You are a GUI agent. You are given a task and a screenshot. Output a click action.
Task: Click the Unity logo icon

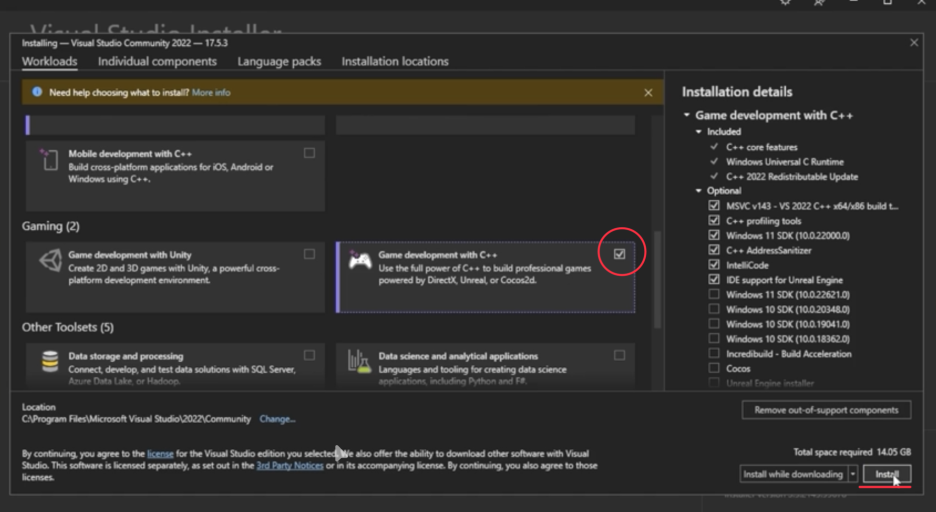pyautogui.click(x=51, y=261)
